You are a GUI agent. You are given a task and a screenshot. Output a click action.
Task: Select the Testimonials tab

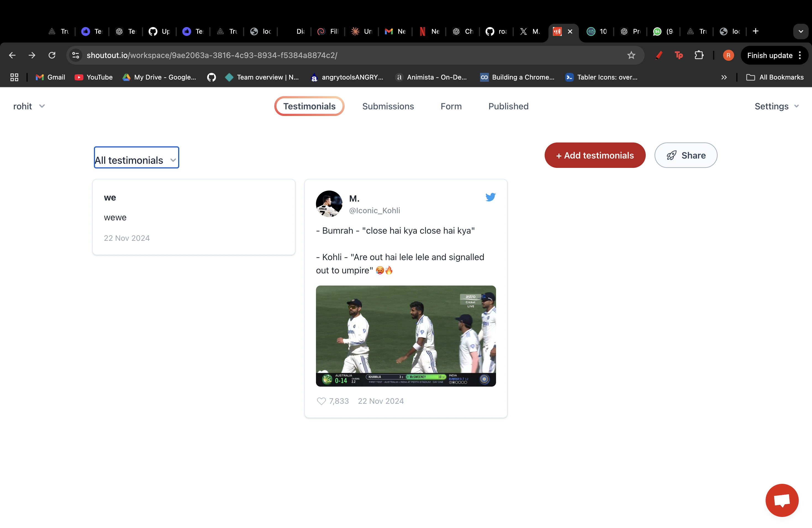point(309,106)
